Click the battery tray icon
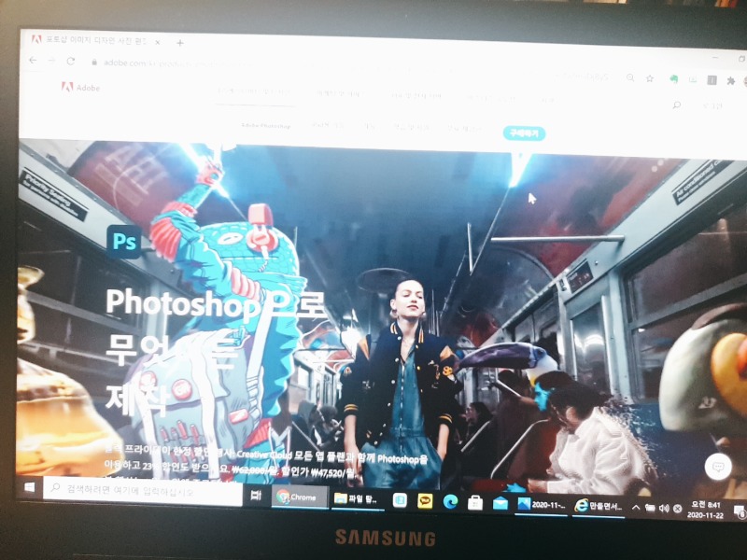 650,508
